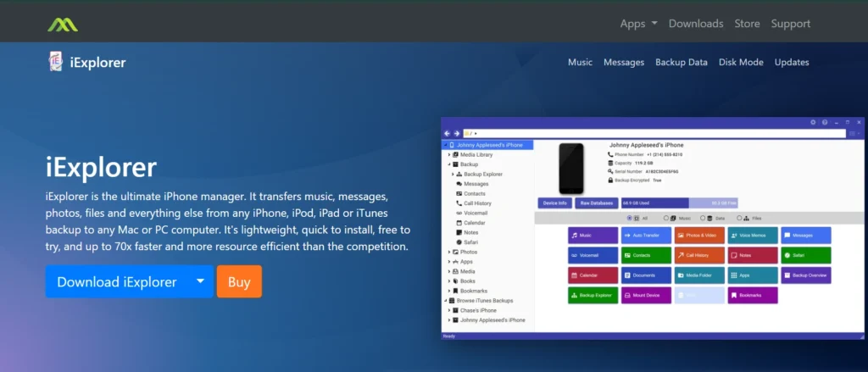Open Store in the top navigation
Screen dimensions: 868x372
(747, 24)
